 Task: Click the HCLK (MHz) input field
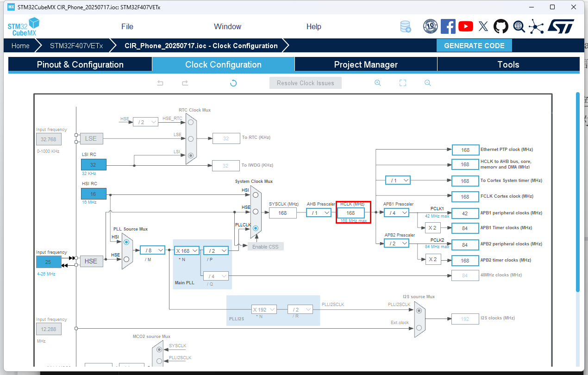[350, 213]
